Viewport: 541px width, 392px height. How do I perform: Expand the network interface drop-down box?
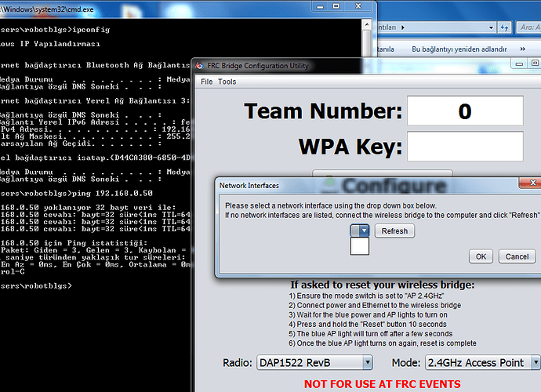click(x=360, y=230)
